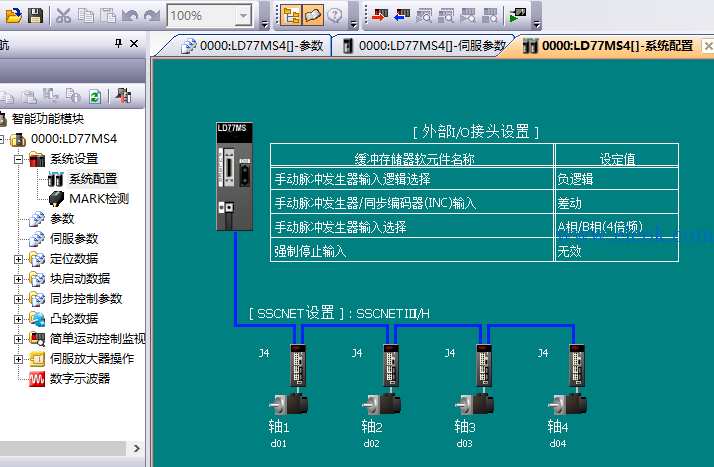Switch to the 0000:LD77MS4[]-伺服参数 tab
Screen dimensions: 714x467
pyautogui.click(x=425, y=46)
